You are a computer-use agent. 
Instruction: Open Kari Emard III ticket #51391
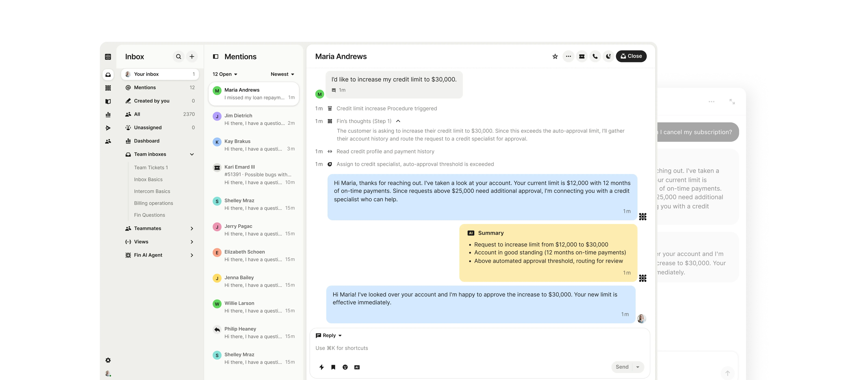point(254,175)
